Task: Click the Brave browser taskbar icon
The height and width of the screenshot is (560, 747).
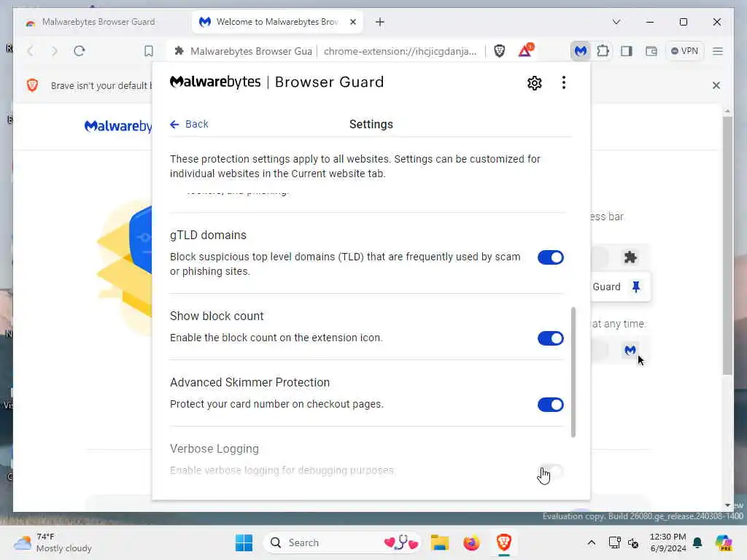Action: (503, 542)
